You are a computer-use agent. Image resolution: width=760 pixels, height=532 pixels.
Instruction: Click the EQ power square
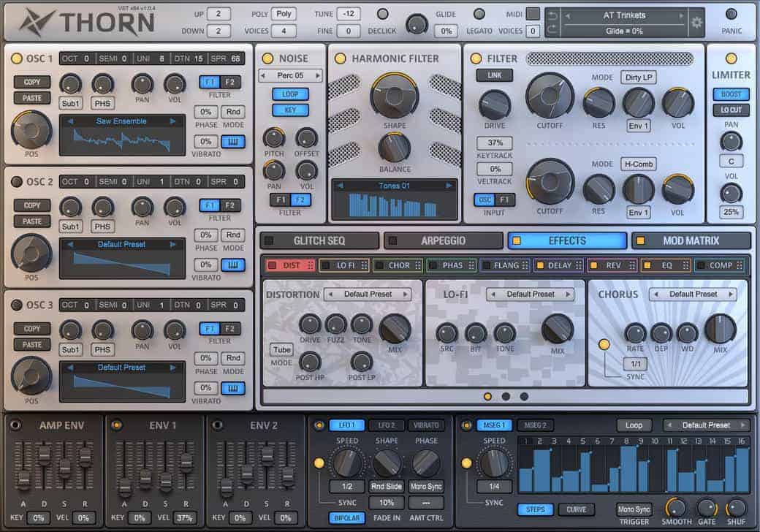[647, 265]
